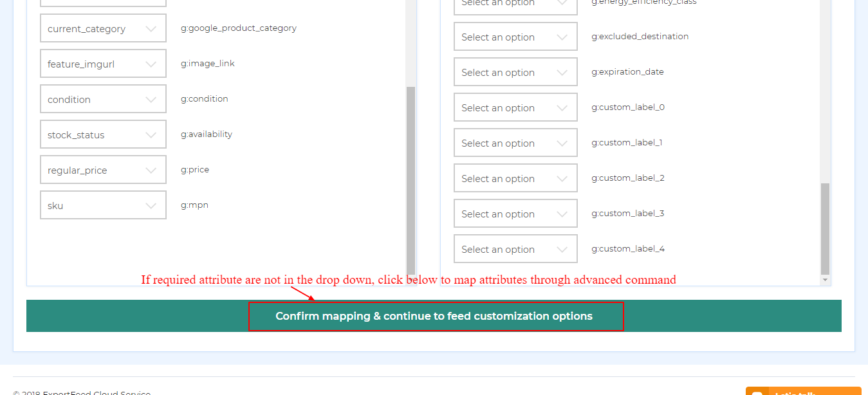Click the g:google_product_category label
Screen dimensions: 868x395
click(x=239, y=28)
